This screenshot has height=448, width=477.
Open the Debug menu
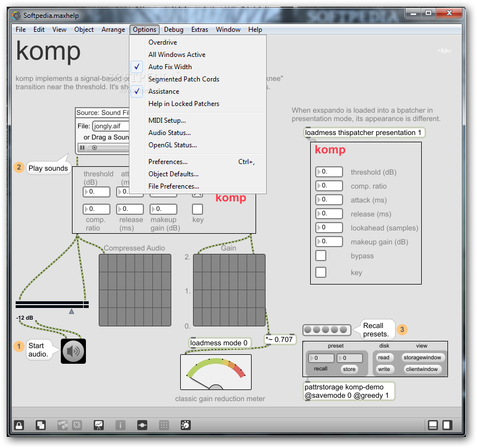click(x=174, y=30)
